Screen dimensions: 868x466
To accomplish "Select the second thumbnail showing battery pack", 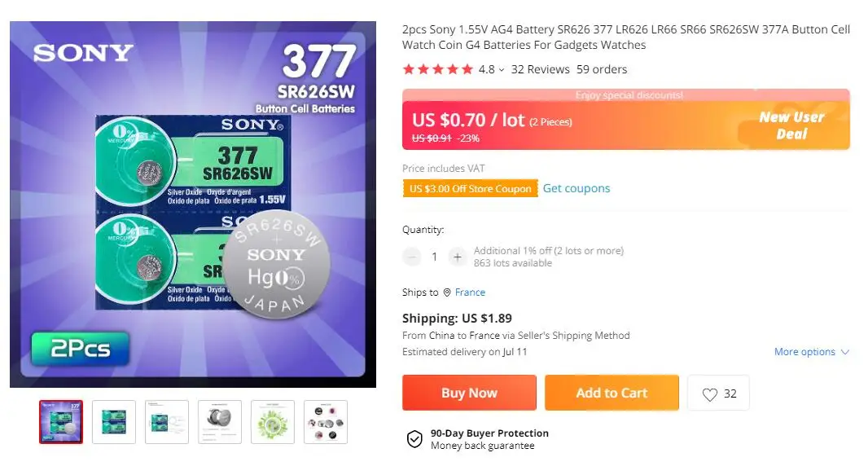I will (x=114, y=422).
